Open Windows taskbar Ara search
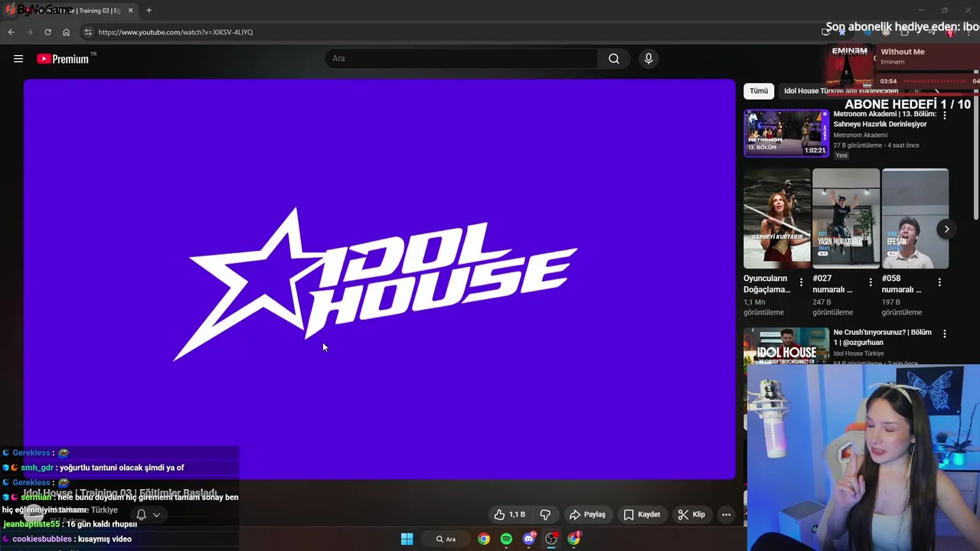980x551 pixels. 446,539
